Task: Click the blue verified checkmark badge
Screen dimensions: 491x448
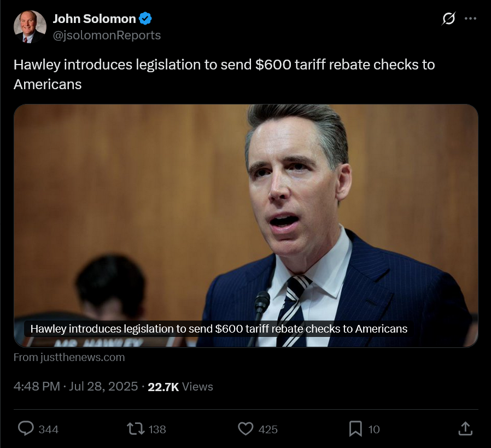Action: click(x=145, y=19)
